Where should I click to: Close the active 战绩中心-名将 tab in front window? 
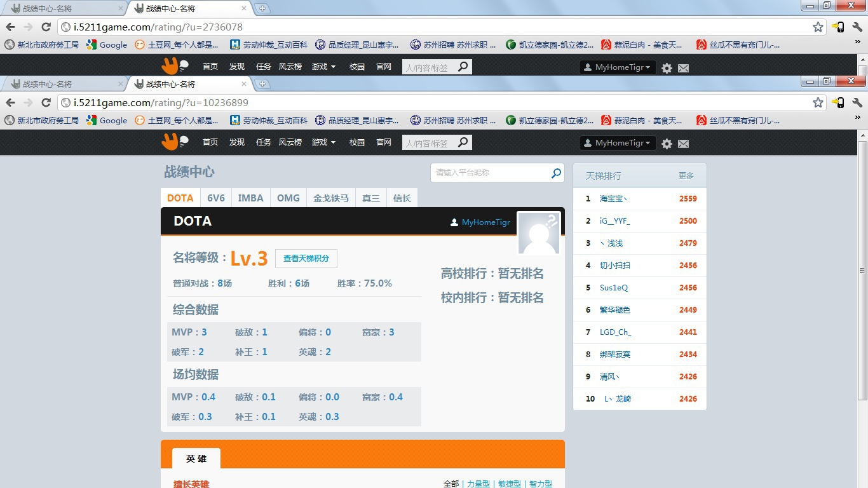243,84
